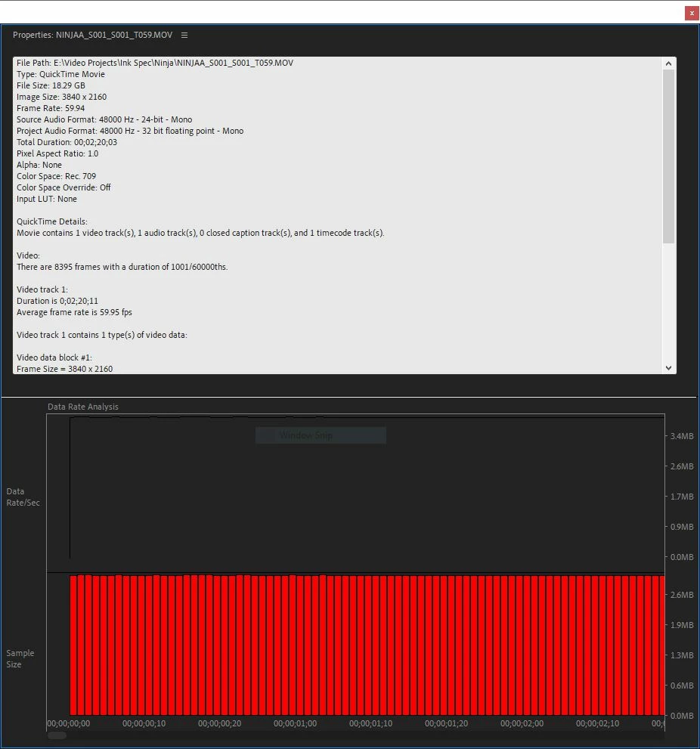The image size is (700, 749).
Task: Click the vertical scrollbar thumb in properties text
Action: (668, 156)
